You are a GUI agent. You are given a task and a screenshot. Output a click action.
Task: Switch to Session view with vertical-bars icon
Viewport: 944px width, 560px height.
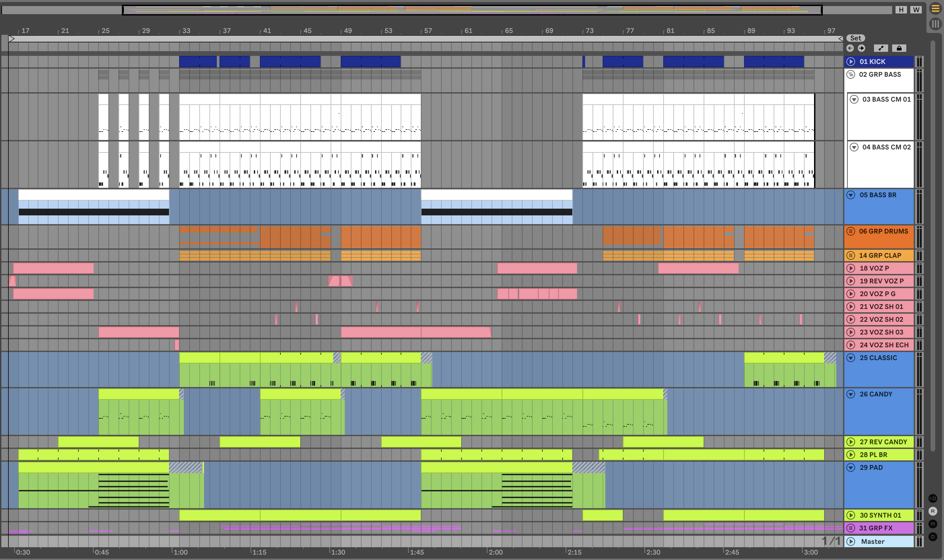[935, 24]
